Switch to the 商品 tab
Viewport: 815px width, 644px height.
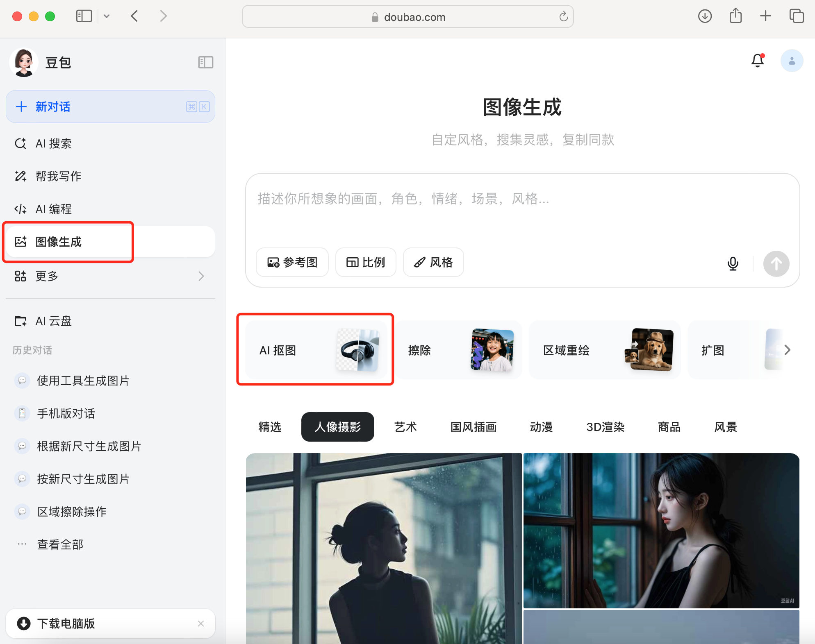coord(669,427)
